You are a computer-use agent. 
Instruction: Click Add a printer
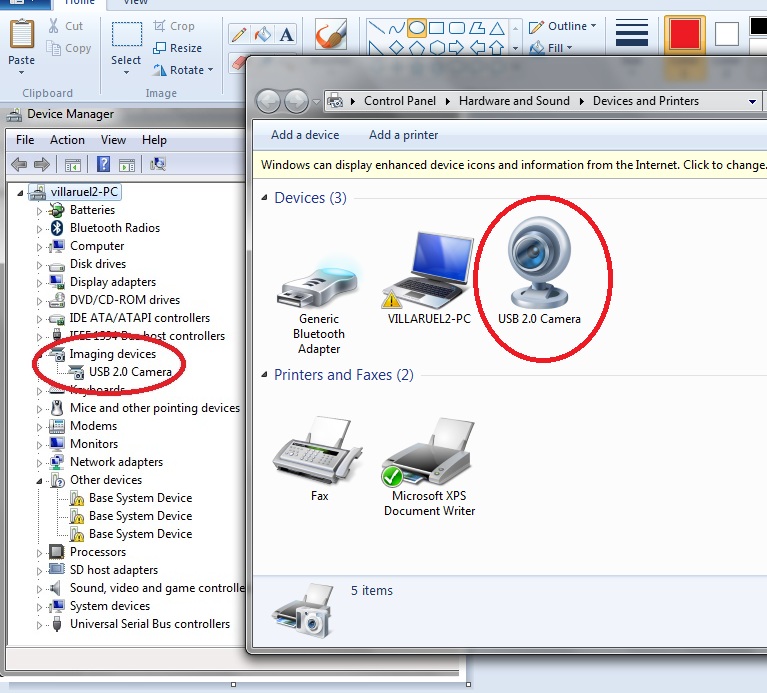403,135
